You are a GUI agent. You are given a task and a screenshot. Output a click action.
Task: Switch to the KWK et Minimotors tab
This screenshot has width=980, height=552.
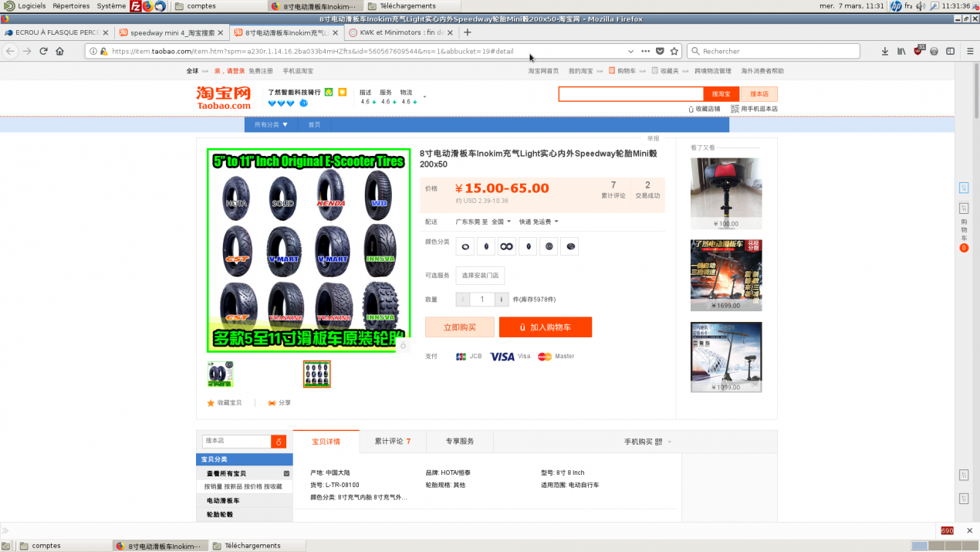click(x=400, y=33)
